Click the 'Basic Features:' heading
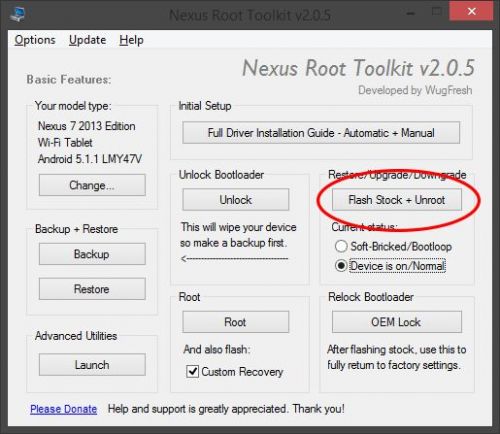The width and height of the screenshot is (500, 434). (x=69, y=80)
